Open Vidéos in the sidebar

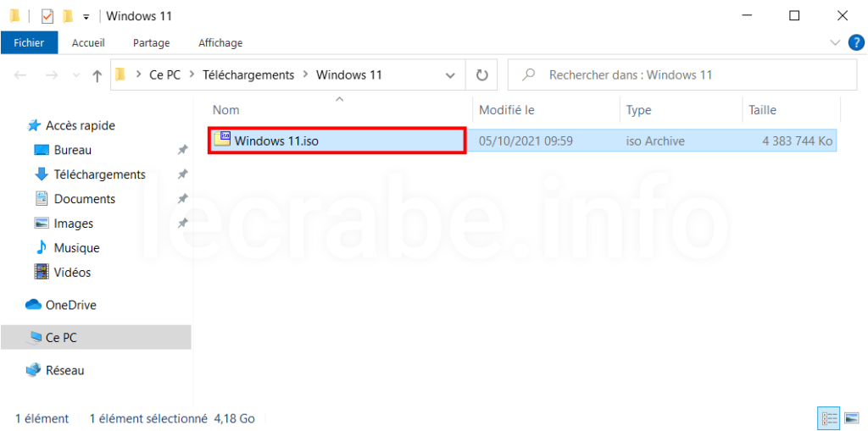(x=72, y=272)
